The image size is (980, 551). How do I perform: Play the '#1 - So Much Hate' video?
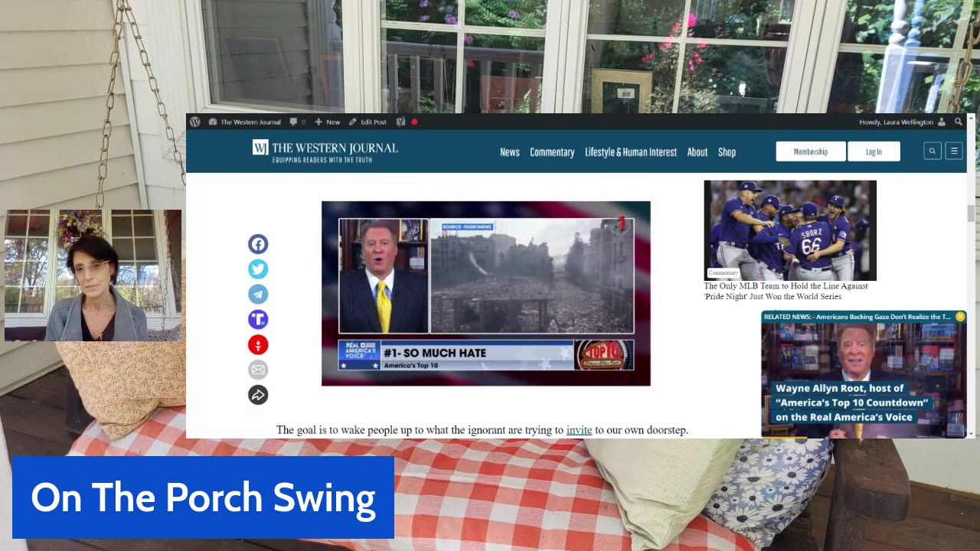coord(486,294)
